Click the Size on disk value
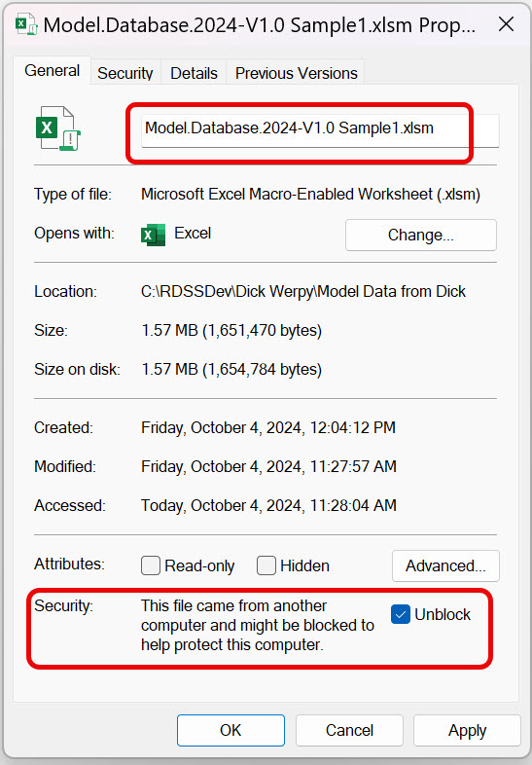 (x=231, y=369)
